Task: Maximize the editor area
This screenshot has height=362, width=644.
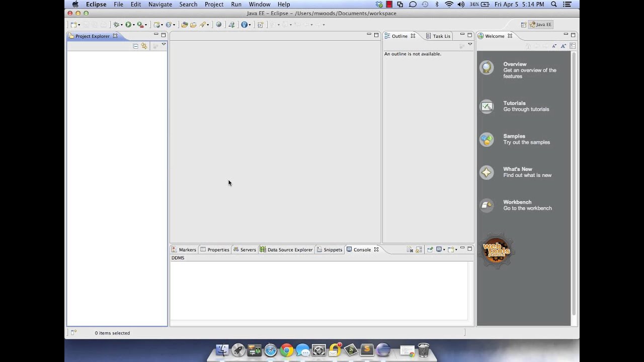Action: click(376, 35)
